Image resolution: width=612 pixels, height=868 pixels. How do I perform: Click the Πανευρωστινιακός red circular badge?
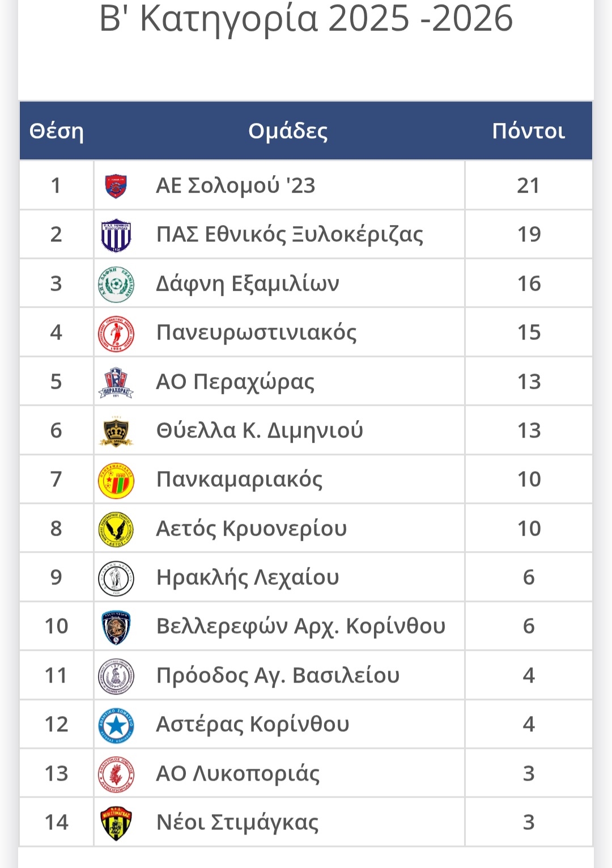[116, 333]
